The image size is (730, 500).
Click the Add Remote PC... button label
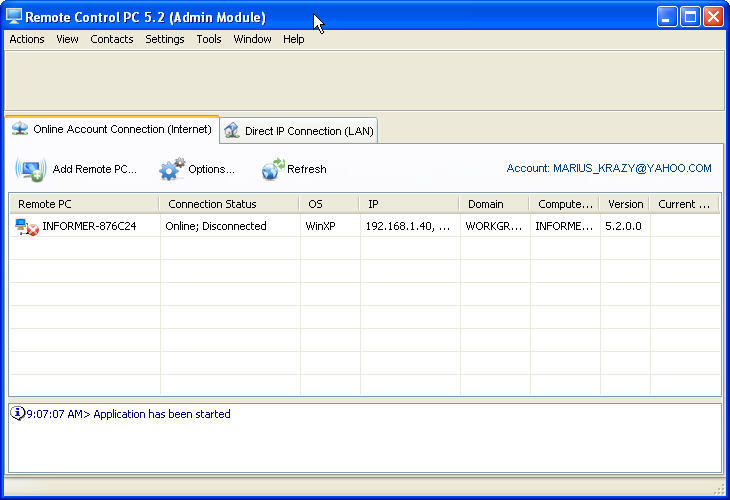(x=95, y=169)
